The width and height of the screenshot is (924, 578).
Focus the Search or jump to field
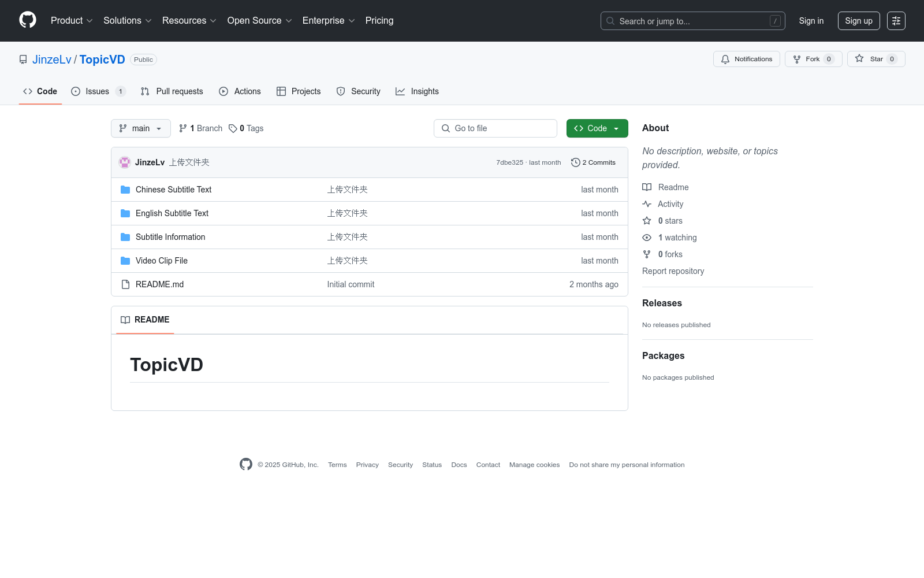click(x=692, y=21)
